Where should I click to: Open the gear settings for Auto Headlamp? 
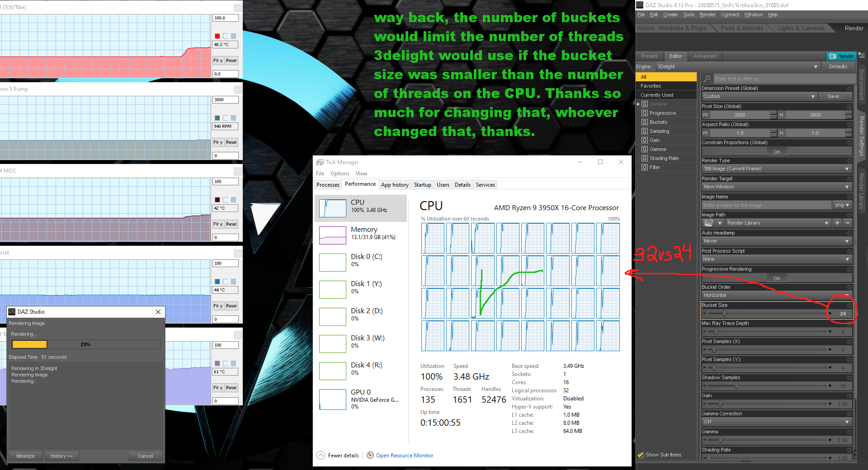[x=849, y=233]
